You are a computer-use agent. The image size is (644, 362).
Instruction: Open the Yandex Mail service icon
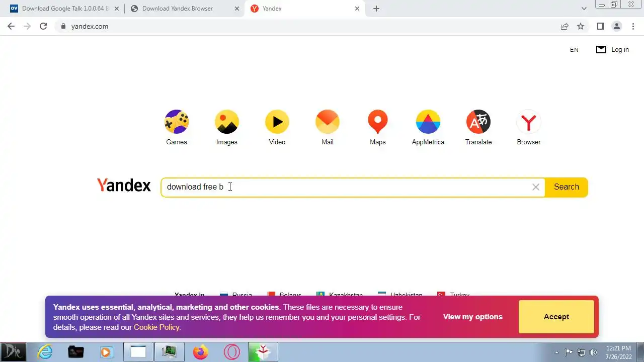pyautogui.click(x=328, y=122)
